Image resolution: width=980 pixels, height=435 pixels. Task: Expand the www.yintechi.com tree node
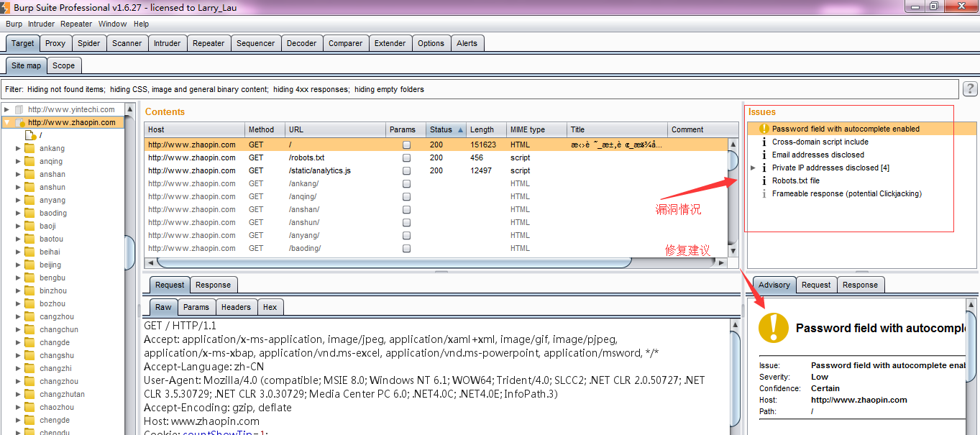(6, 109)
